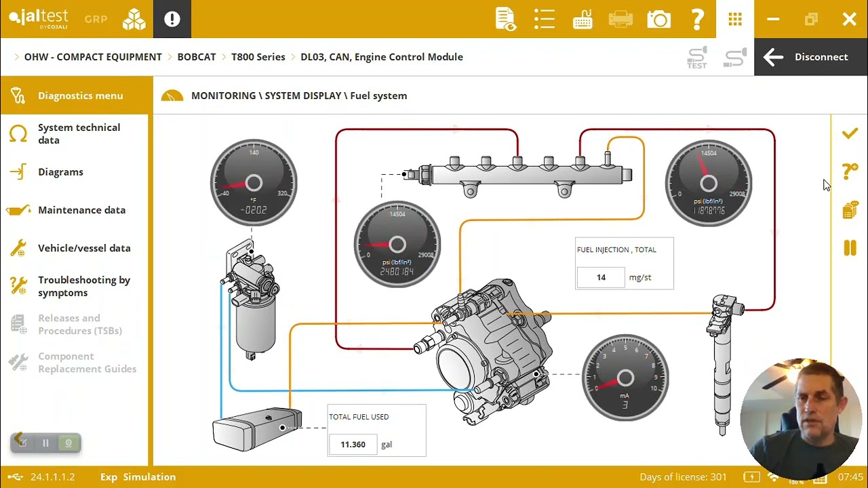The height and width of the screenshot is (488, 868).
Task: Select BOBCAT breadcrumb
Action: 197,57
